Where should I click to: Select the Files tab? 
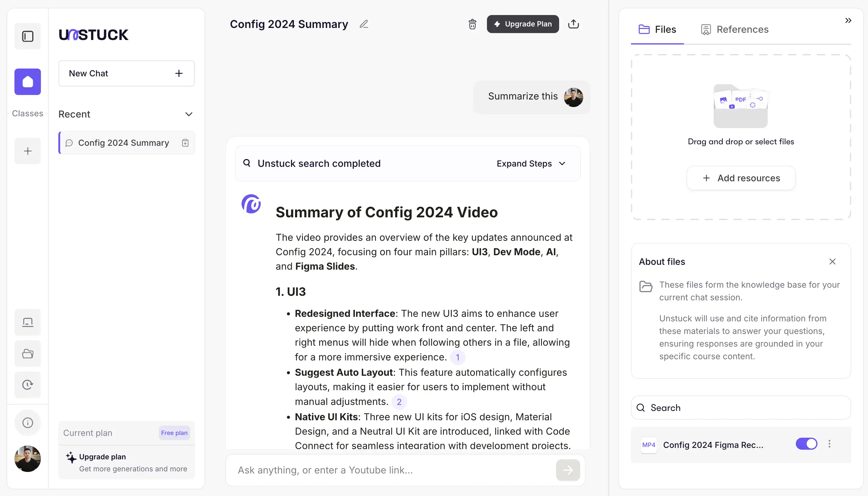pos(657,30)
